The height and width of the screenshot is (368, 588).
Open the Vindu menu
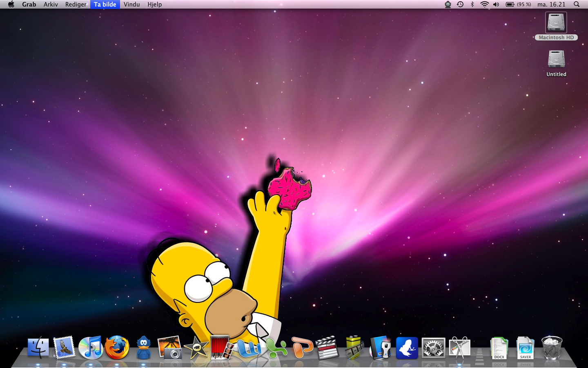(x=131, y=4)
